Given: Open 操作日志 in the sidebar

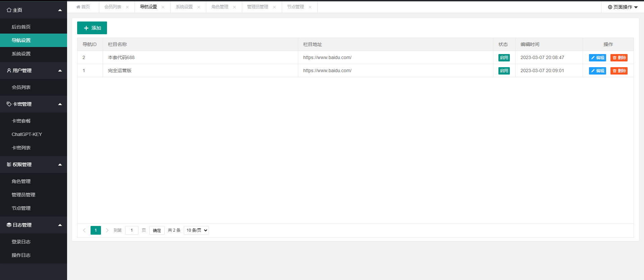Looking at the screenshot, I should pos(34,255).
